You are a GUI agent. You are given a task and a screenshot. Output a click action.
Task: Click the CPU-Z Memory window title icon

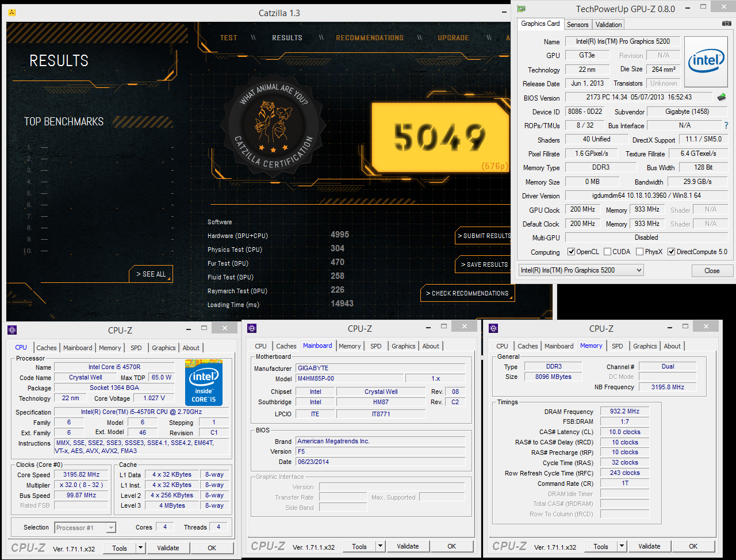coord(493,328)
